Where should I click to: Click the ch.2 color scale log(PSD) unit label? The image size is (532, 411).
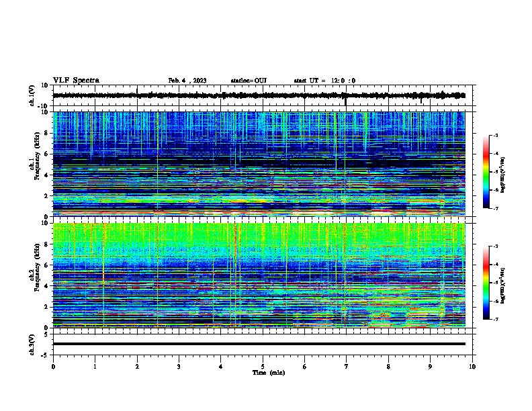coord(503,285)
